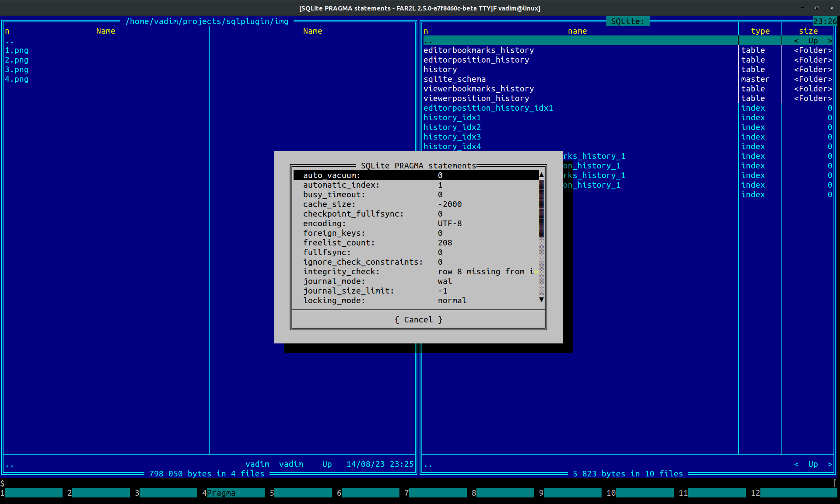Select 4.png in the left panel
Viewport: 840px width, 504px height.
tap(17, 79)
